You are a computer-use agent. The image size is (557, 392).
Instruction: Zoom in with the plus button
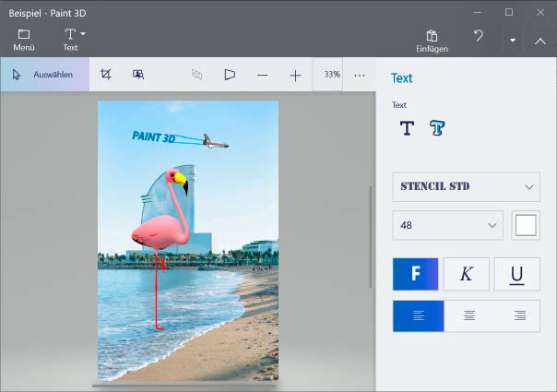point(295,76)
